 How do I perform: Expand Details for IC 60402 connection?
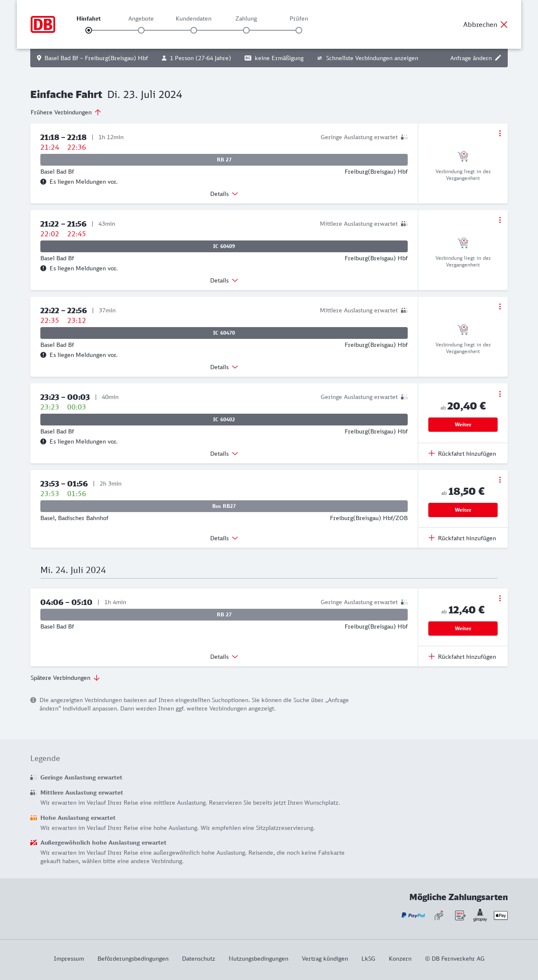[224, 454]
